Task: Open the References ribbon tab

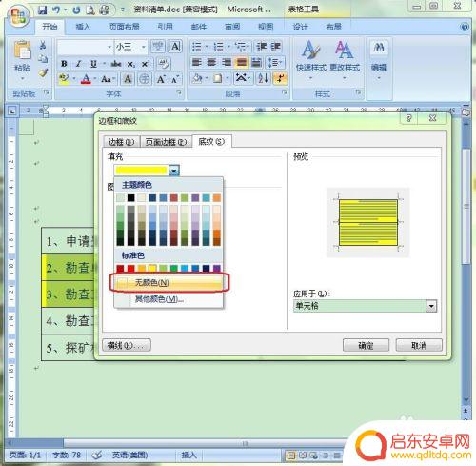Action: (x=166, y=27)
